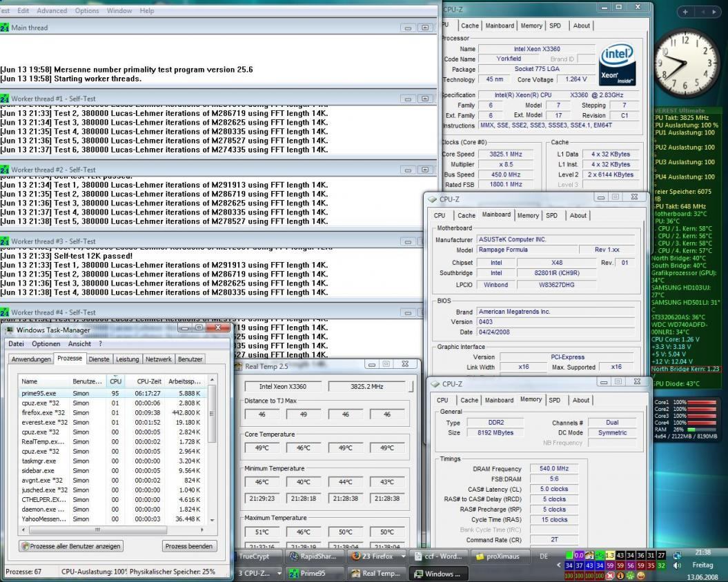The width and height of the screenshot is (728, 582).
Task: Open the SPD tab in top CPU-Z window
Action: tap(555, 26)
